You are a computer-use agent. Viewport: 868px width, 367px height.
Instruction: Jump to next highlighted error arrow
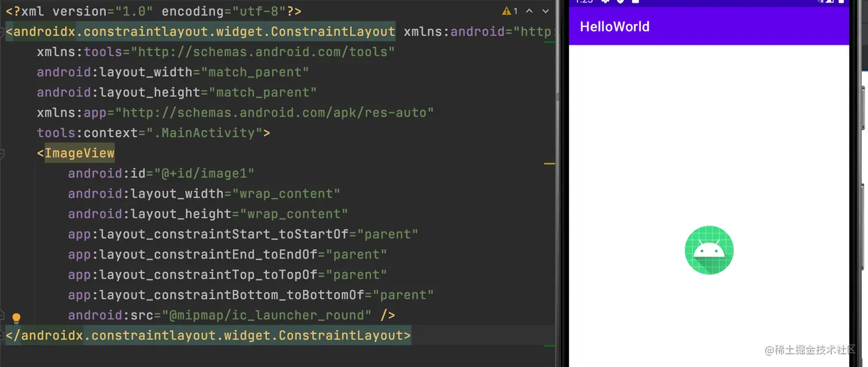(x=545, y=11)
